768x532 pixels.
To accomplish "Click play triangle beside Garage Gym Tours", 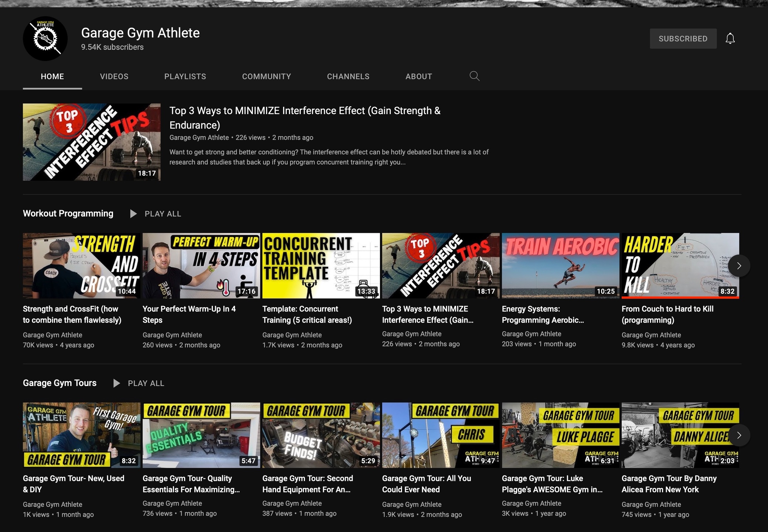I will [x=116, y=383].
